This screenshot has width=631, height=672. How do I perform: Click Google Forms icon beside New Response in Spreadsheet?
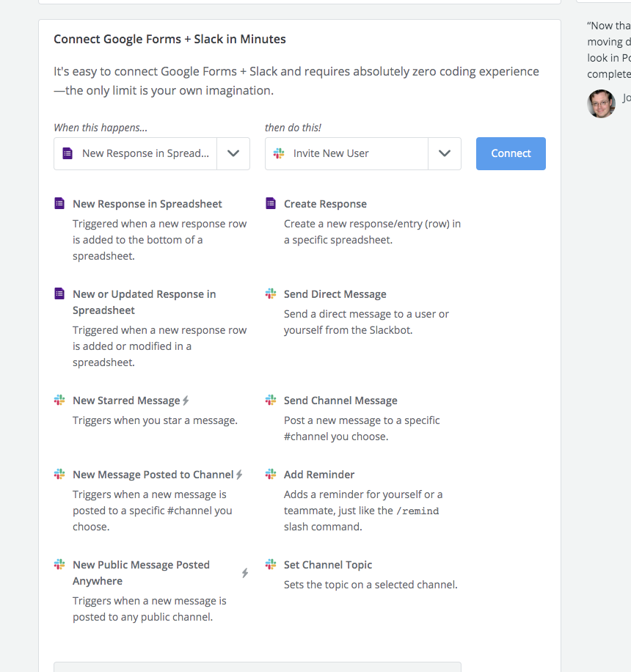[x=59, y=204]
